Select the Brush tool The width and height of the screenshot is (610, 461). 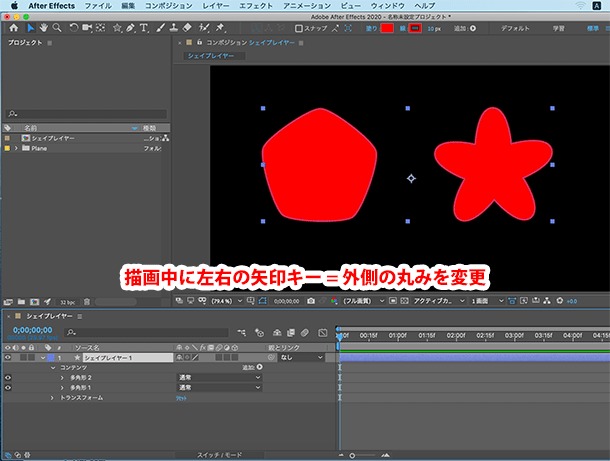click(160, 28)
